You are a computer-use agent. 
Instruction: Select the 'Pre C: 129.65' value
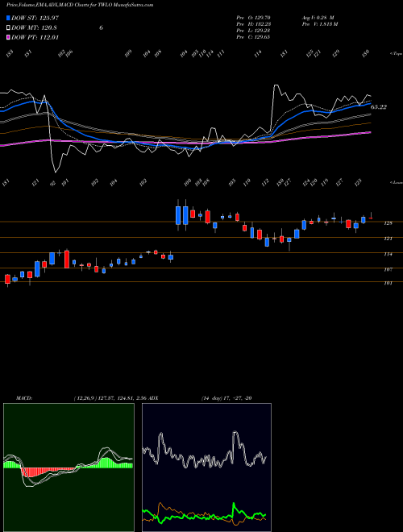tap(253, 37)
